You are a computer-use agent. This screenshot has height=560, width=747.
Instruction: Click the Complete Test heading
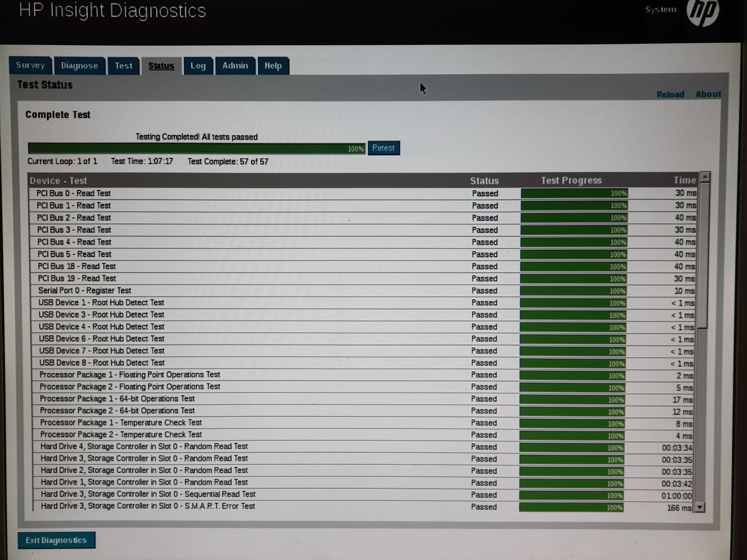pos(58,115)
